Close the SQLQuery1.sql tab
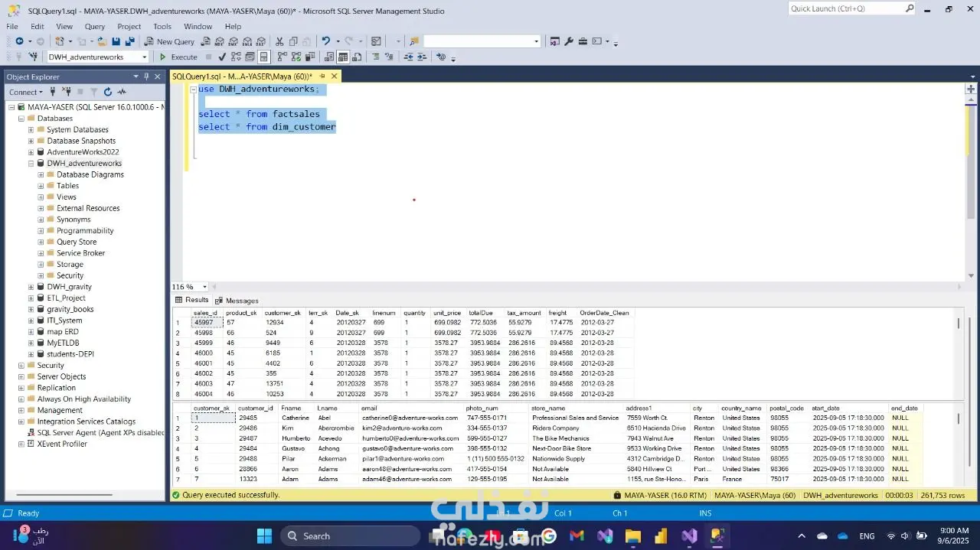The height and width of the screenshot is (550, 980). (x=334, y=76)
